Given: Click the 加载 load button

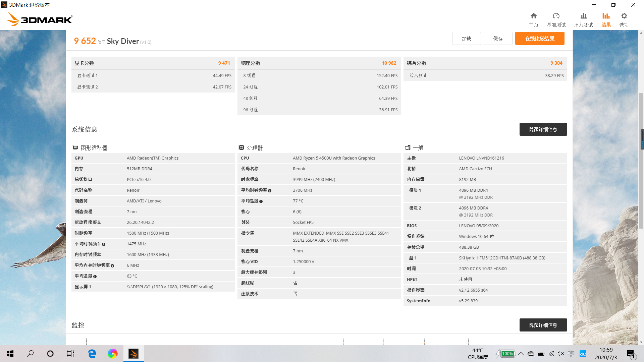Looking at the screenshot, I should [x=466, y=39].
